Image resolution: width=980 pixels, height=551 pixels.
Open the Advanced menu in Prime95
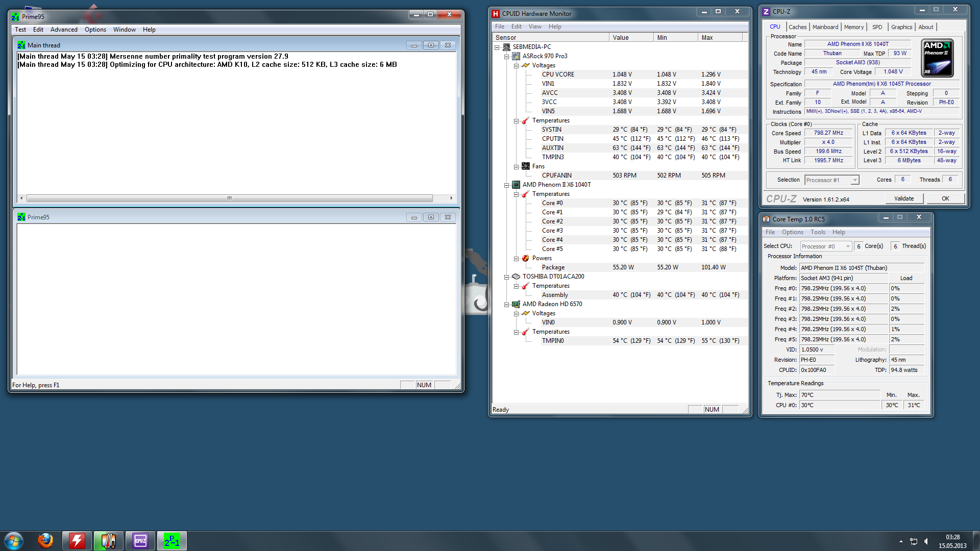point(64,30)
